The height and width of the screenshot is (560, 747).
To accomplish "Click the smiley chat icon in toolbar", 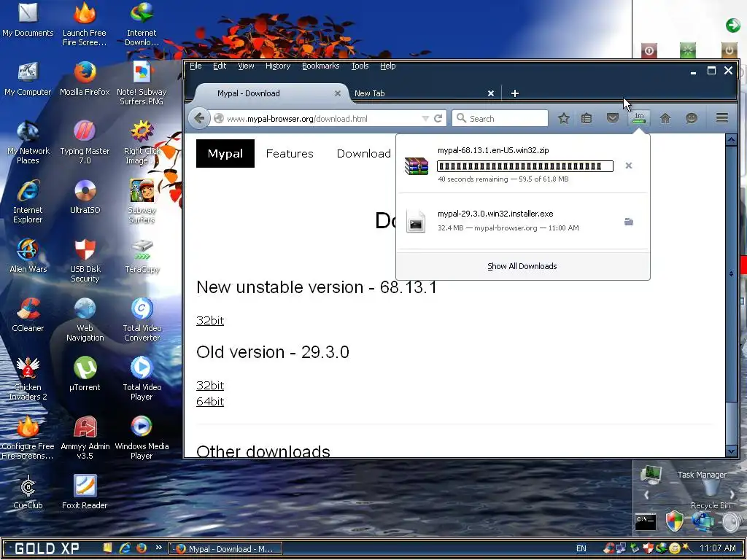I will 692,118.
